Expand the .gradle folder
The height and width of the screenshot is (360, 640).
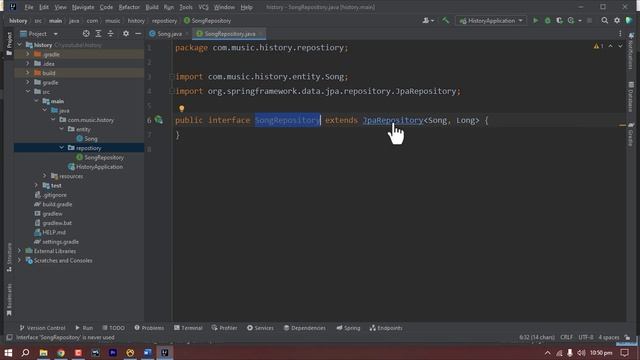click(28, 54)
